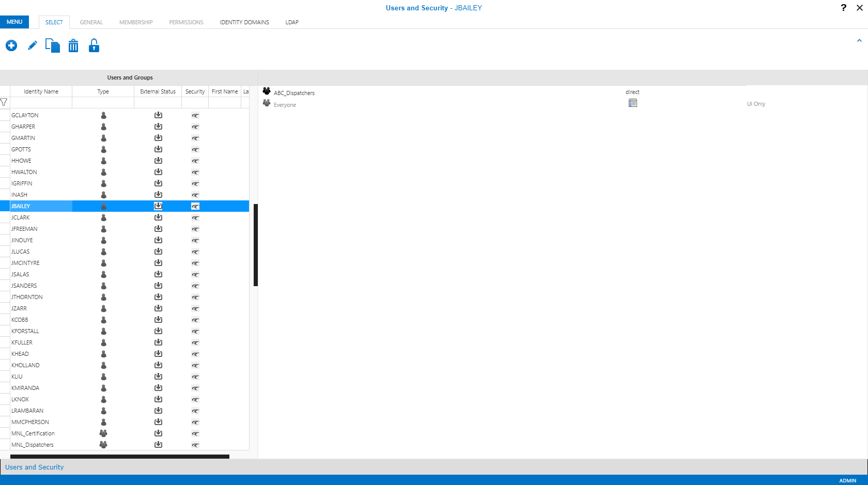Click the help question mark icon
This screenshot has width=868, height=485.
click(x=843, y=8)
